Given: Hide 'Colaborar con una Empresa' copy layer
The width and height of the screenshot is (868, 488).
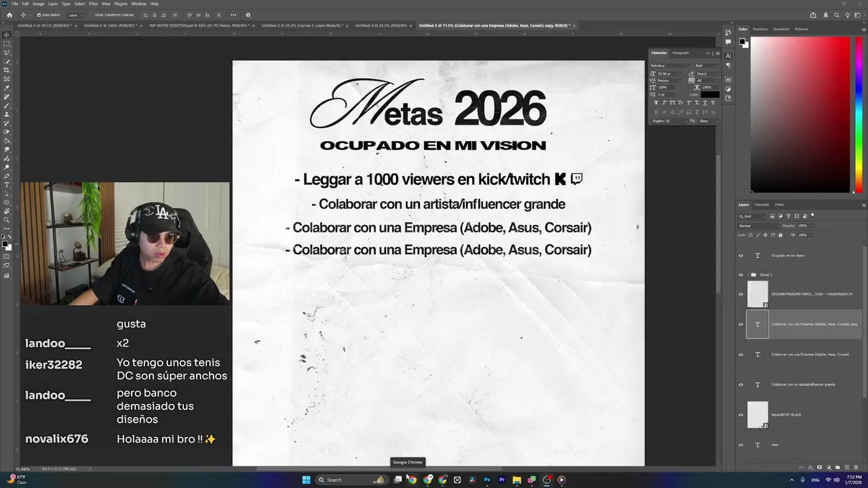Looking at the screenshot, I should [741, 324].
